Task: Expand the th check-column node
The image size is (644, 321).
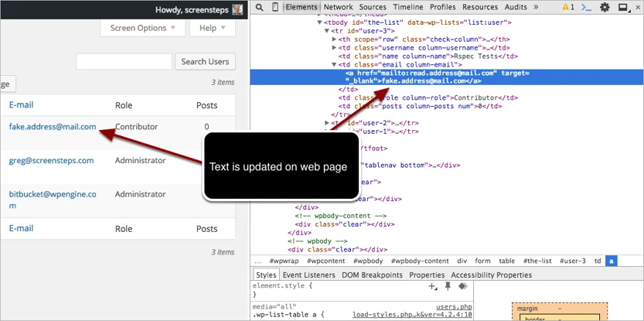Action: click(x=334, y=39)
